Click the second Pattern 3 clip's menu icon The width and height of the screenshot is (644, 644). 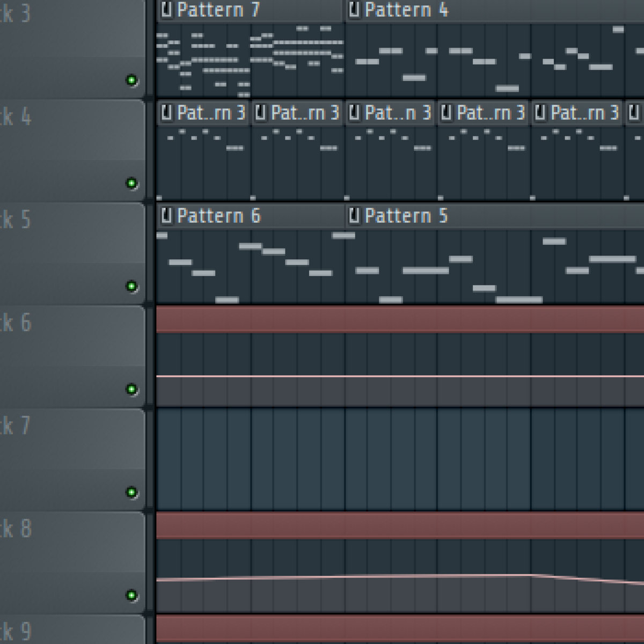(x=260, y=113)
